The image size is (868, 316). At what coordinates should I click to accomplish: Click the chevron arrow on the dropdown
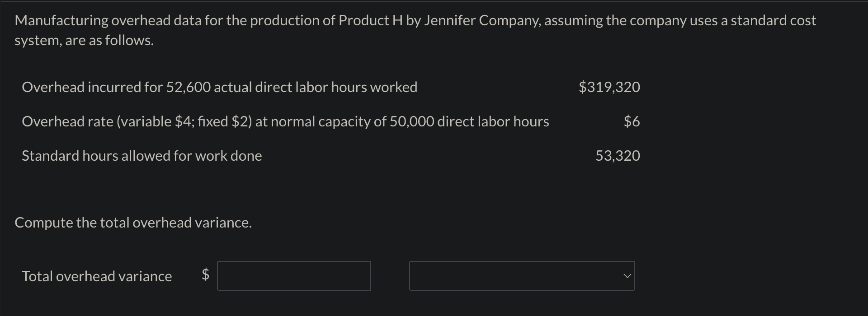pos(627,276)
